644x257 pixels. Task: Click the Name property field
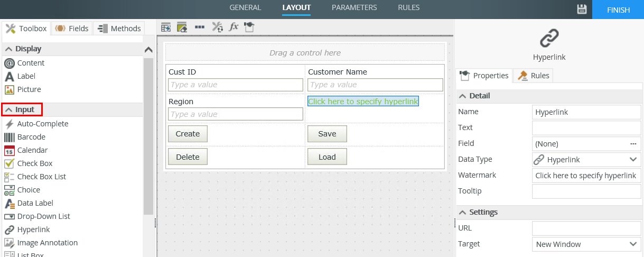586,112
